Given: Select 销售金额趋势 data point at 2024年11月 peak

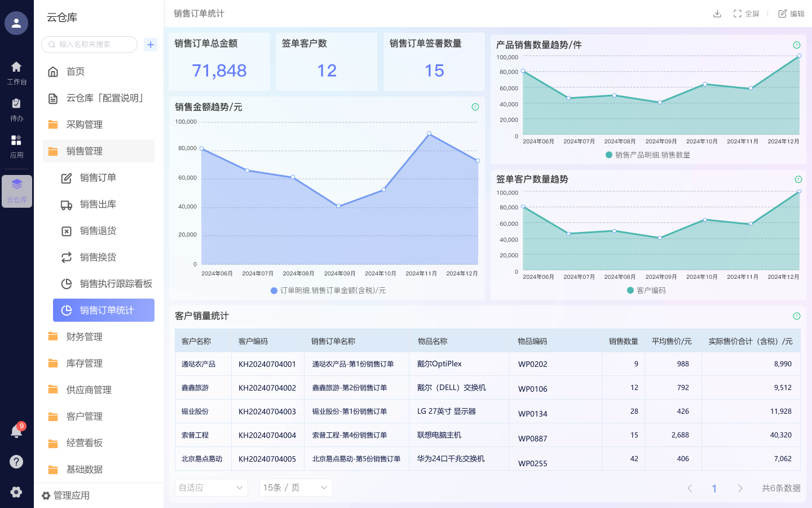Looking at the screenshot, I should (x=430, y=134).
